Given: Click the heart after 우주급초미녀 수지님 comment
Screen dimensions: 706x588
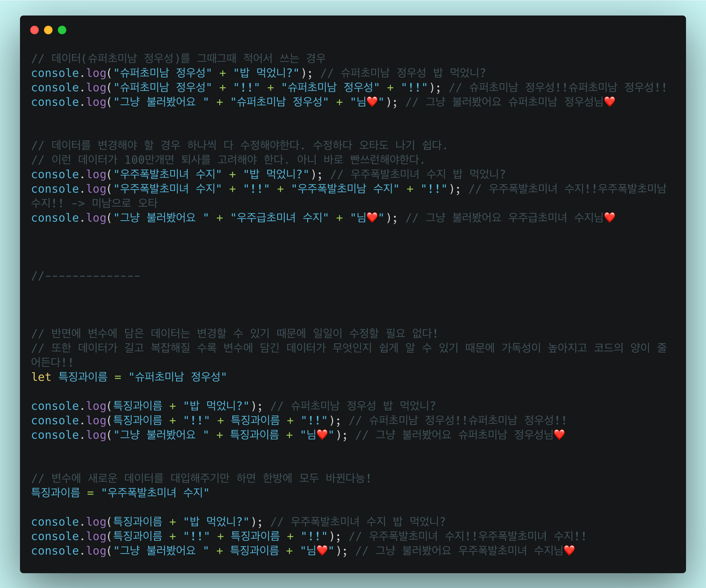Looking at the screenshot, I should pyautogui.click(x=609, y=217).
